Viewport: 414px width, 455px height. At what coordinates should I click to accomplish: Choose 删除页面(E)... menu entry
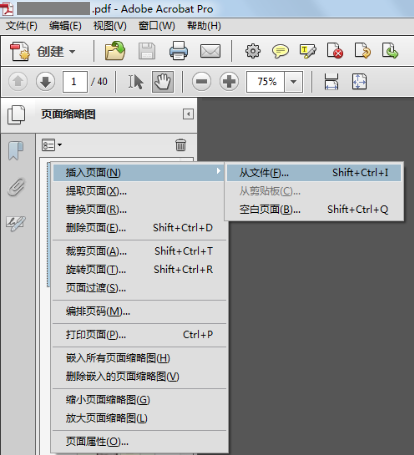[x=139, y=228]
